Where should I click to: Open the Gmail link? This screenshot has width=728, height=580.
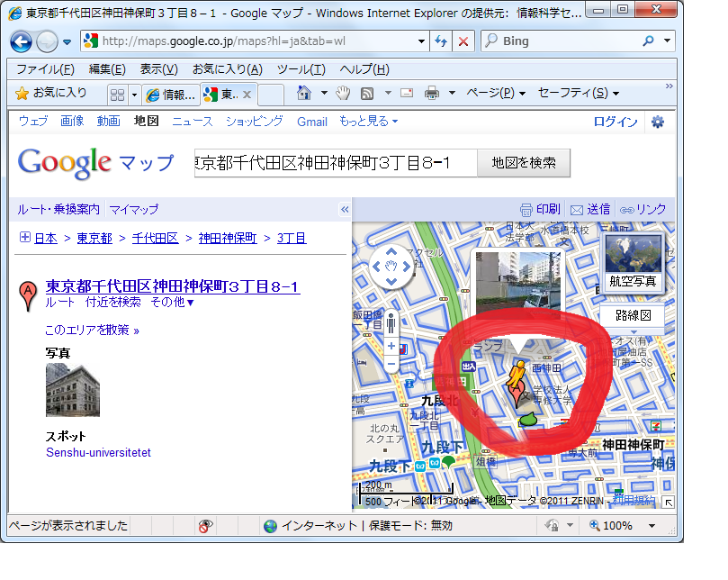coord(312,122)
